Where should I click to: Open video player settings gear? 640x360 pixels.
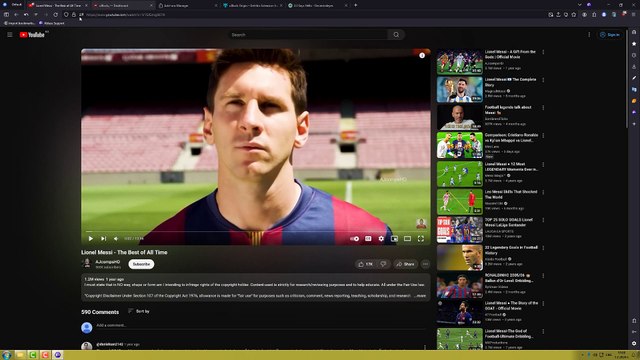pyautogui.click(x=381, y=238)
